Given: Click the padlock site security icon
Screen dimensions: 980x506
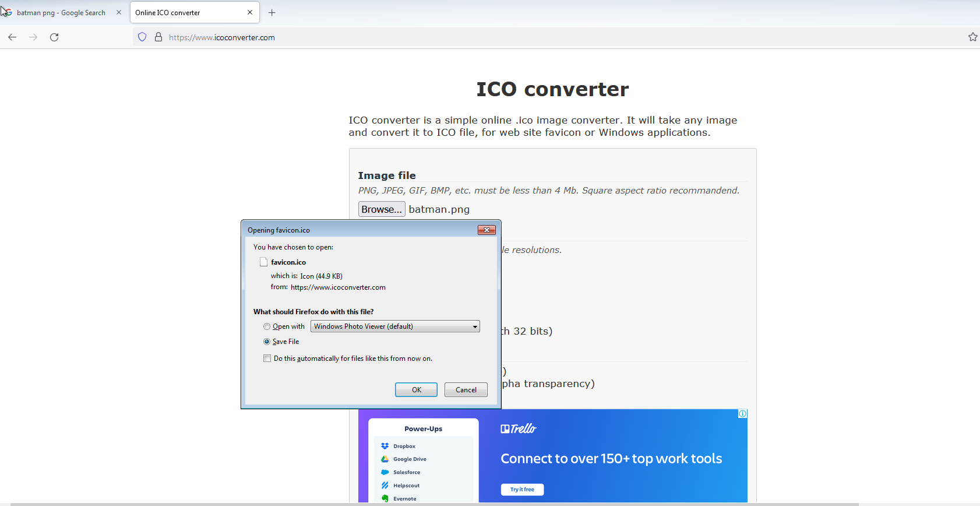Looking at the screenshot, I should 158,37.
